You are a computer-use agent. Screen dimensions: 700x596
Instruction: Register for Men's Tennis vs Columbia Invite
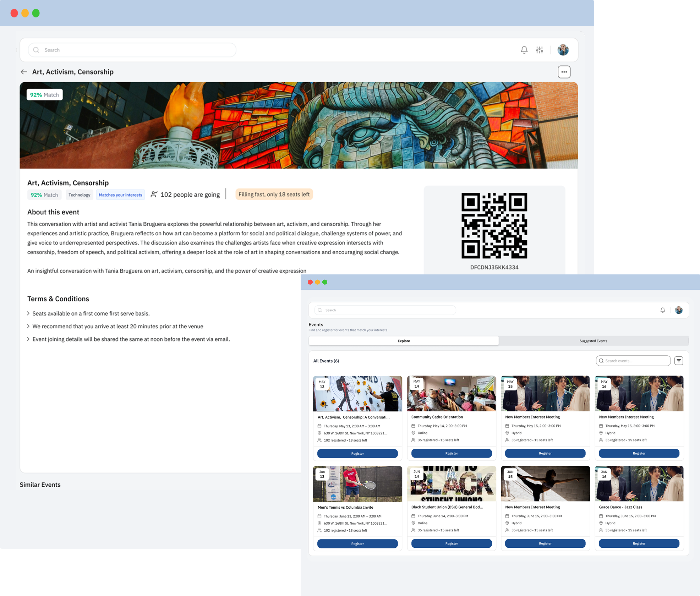coord(357,544)
